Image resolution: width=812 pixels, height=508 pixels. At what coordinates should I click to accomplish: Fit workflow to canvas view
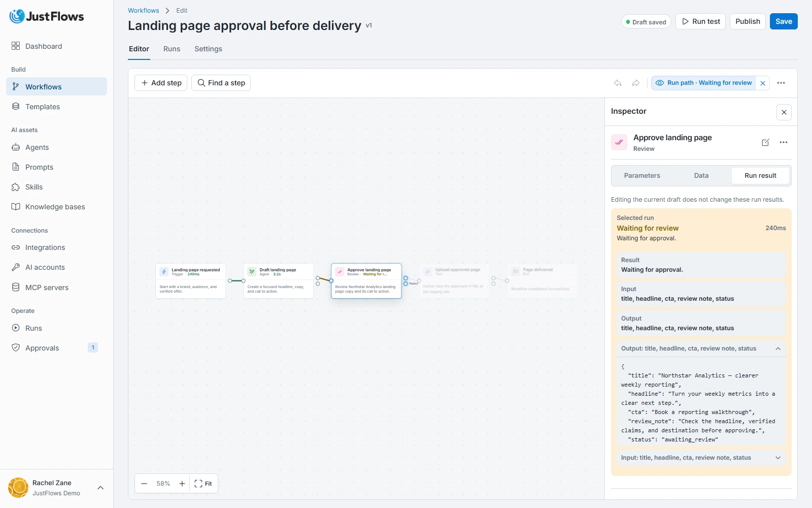[204, 484]
